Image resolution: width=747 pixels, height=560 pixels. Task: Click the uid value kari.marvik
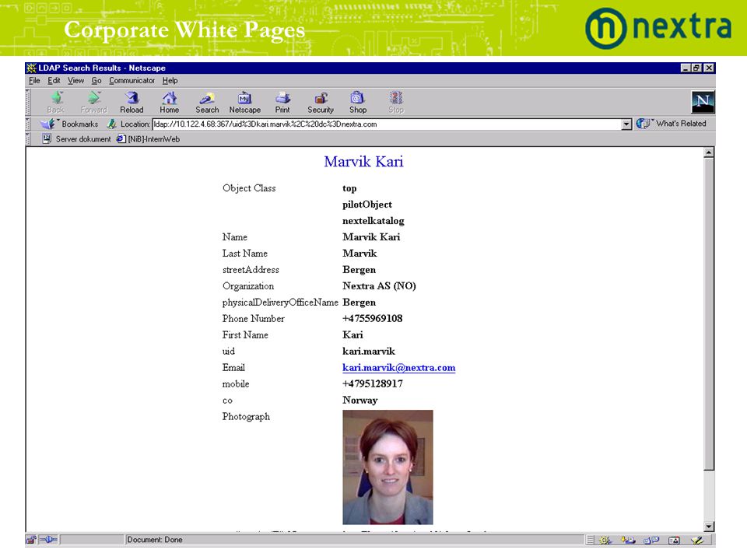(369, 352)
